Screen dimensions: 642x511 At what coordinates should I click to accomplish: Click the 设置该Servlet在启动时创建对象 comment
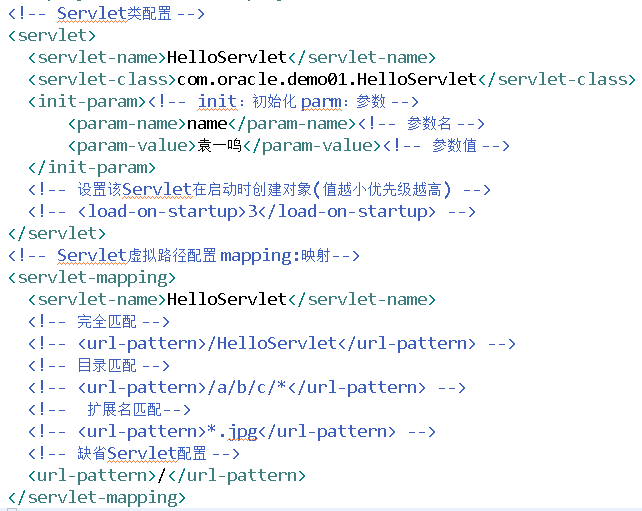click(x=259, y=190)
